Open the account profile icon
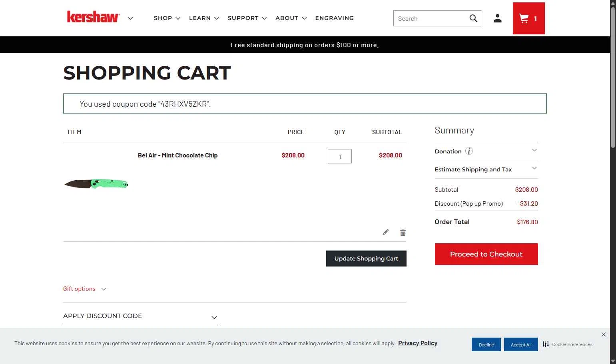616x364 pixels. [x=497, y=18]
